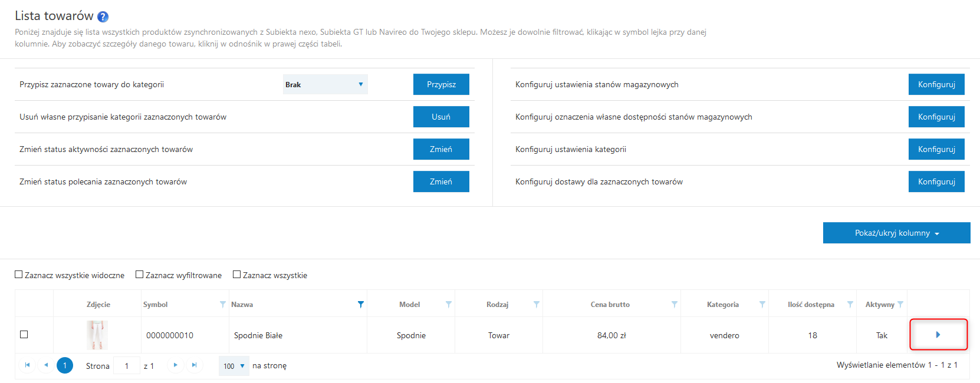Check 'Zaznacz wszystkie widoczne' checkbox
This screenshot has width=980, height=383.
tap(19, 275)
